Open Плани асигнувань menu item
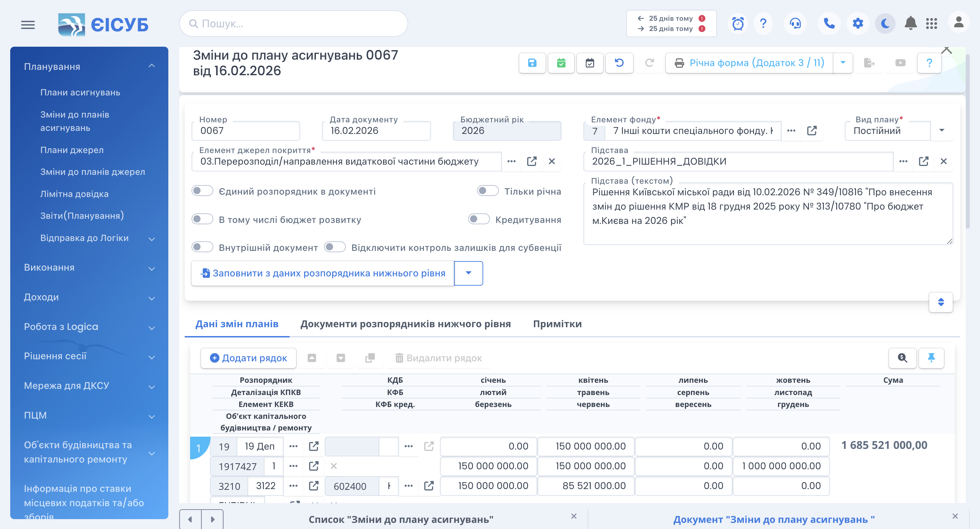Screen dimensions: 980x529 (80, 92)
